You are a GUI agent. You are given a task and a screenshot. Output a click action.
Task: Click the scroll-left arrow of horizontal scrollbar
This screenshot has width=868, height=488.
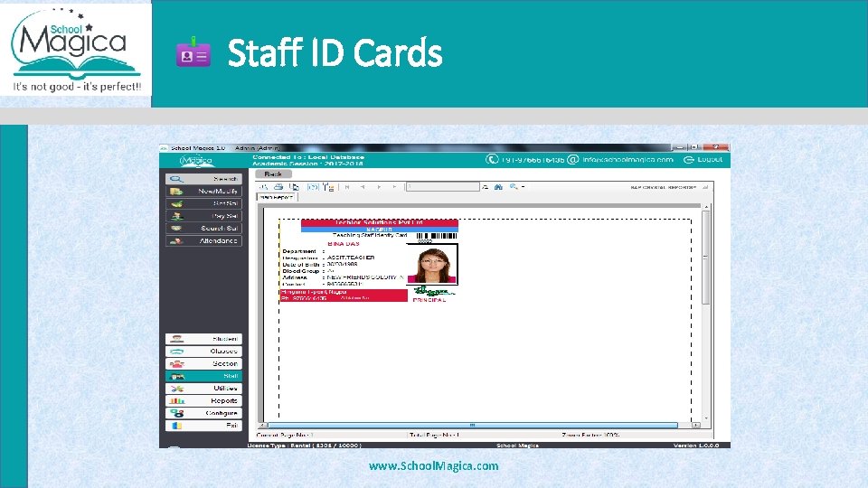pos(263,425)
